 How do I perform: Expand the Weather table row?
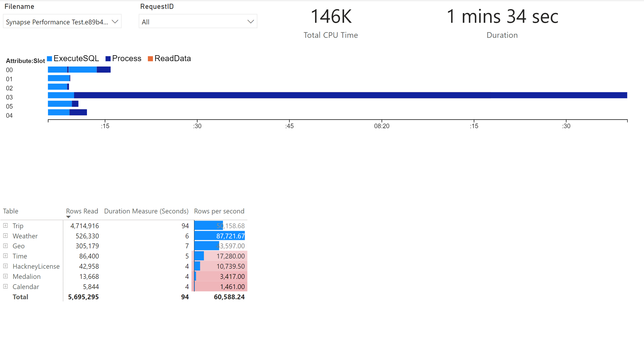click(5, 236)
